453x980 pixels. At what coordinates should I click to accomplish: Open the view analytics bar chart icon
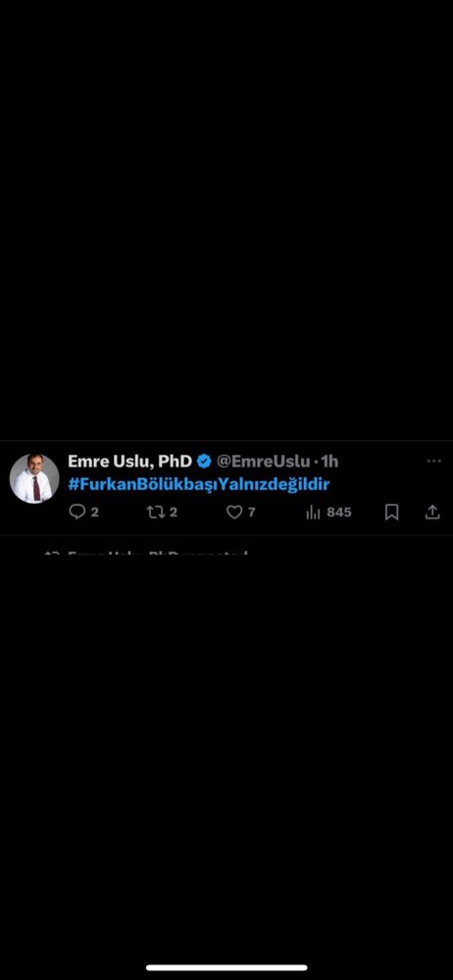[x=313, y=513]
